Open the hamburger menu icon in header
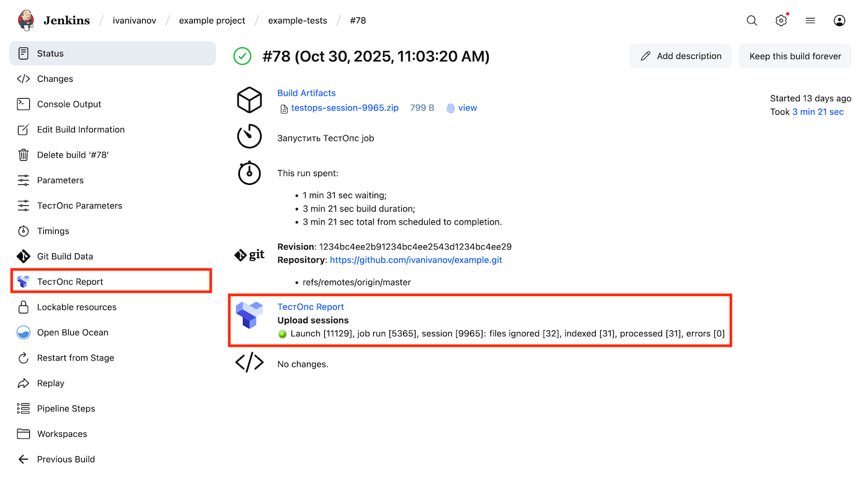868x489 pixels. click(810, 20)
